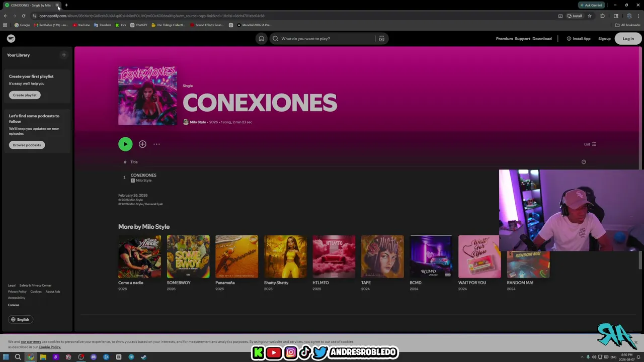The height and width of the screenshot is (362, 644).
Task: Click the Log in button
Action: [628, 39]
